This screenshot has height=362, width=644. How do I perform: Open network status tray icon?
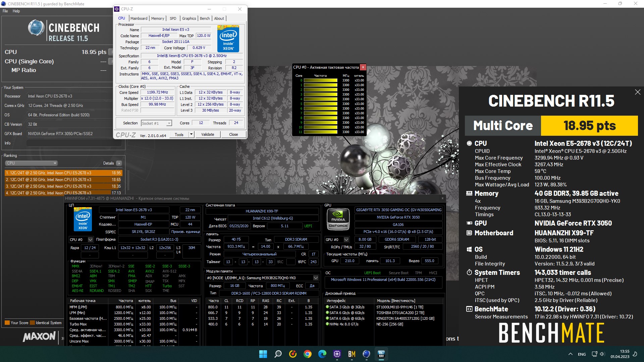[x=594, y=354]
